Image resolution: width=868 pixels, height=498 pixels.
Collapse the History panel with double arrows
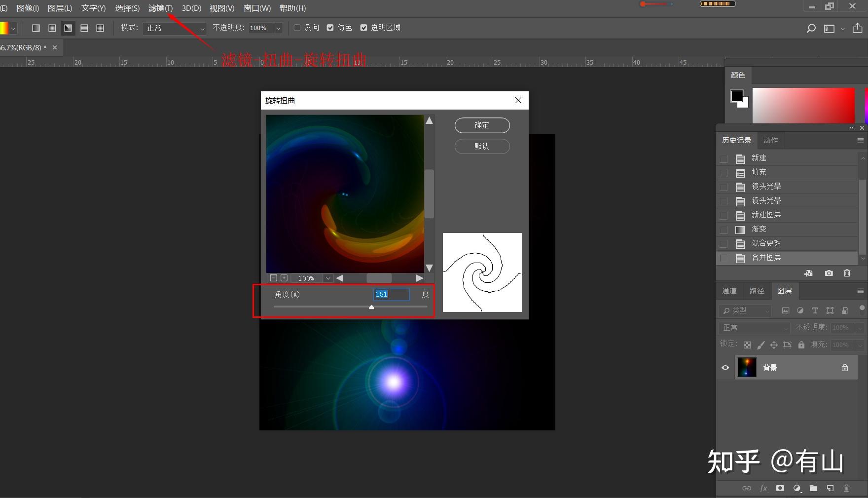click(x=852, y=128)
